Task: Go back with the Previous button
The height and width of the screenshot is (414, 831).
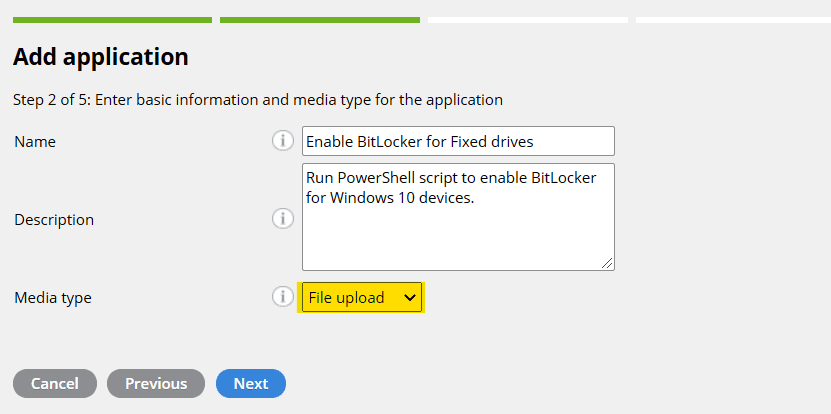Action: click(156, 383)
